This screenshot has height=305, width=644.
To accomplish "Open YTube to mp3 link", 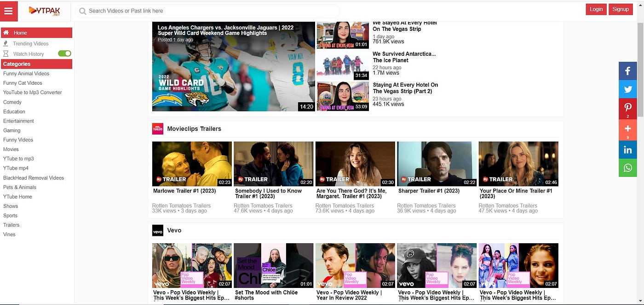I will pos(18,158).
